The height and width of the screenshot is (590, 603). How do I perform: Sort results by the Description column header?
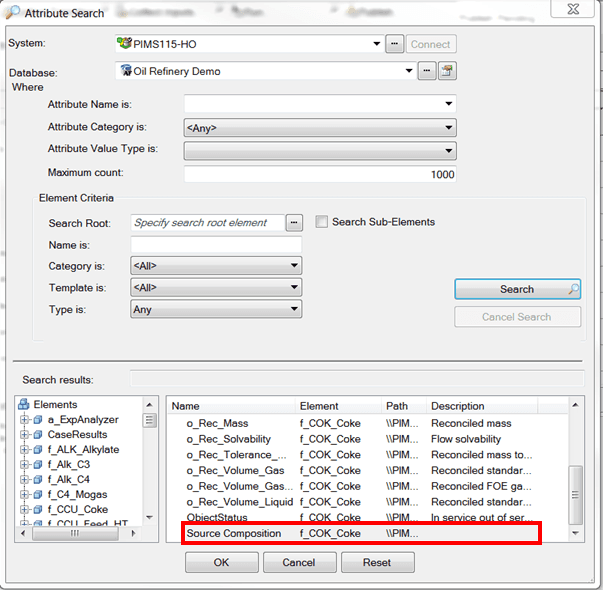pyautogui.click(x=482, y=406)
